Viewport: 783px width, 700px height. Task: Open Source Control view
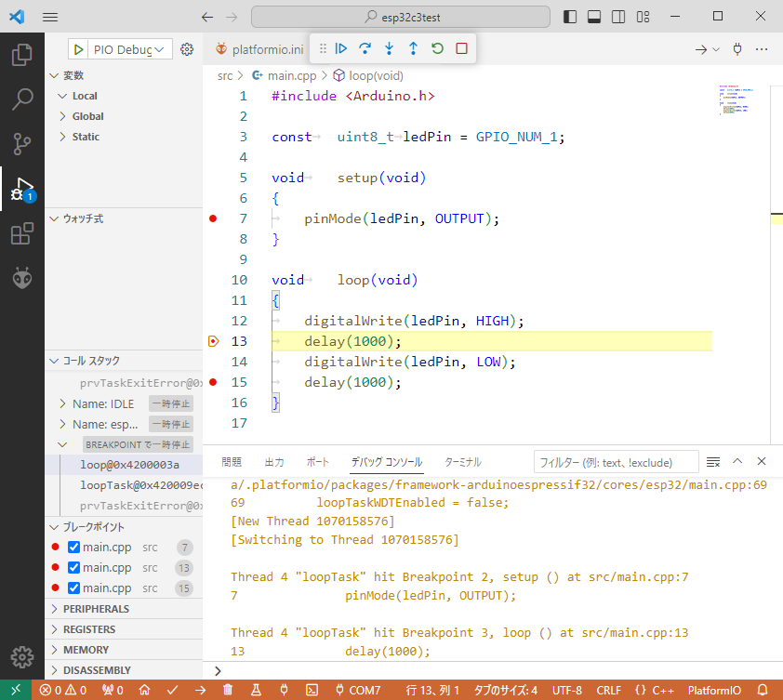22,144
